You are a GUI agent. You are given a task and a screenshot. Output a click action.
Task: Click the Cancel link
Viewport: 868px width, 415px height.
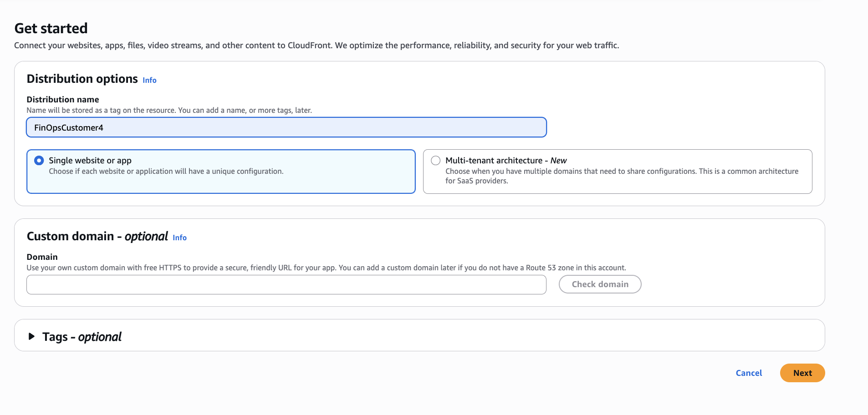[x=749, y=373]
